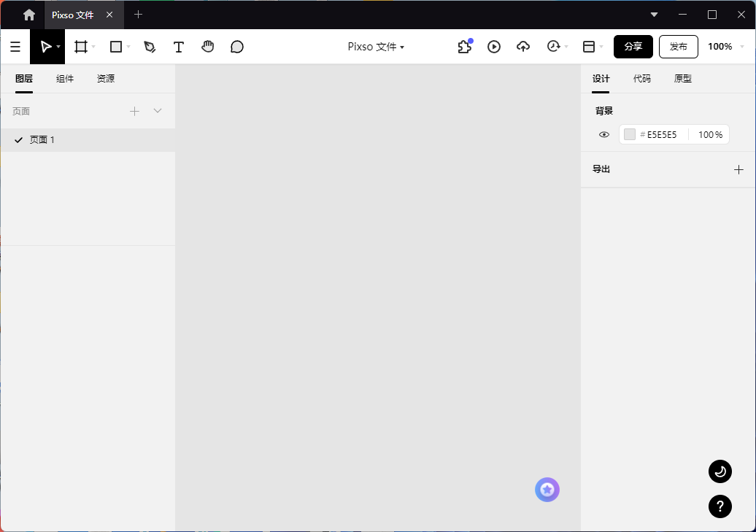This screenshot has height=532, width=756.
Task: Select 页面 1 in page list
Action: point(42,140)
